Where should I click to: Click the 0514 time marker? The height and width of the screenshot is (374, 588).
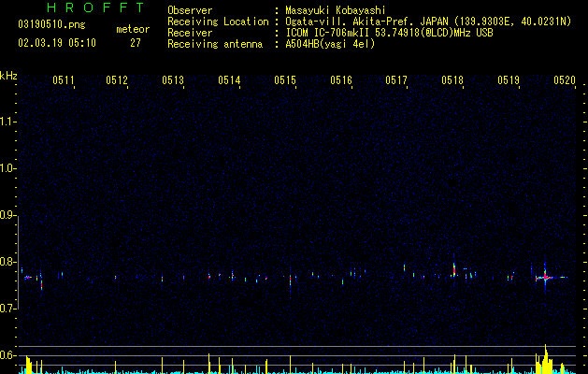pyautogui.click(x=229, y=80)
